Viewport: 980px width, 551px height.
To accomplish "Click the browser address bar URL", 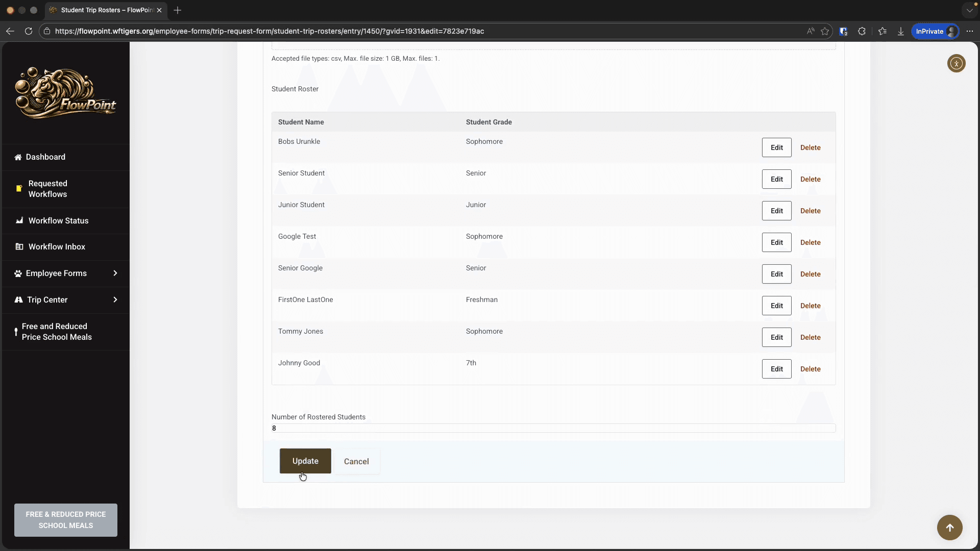I will pos(269,31).
